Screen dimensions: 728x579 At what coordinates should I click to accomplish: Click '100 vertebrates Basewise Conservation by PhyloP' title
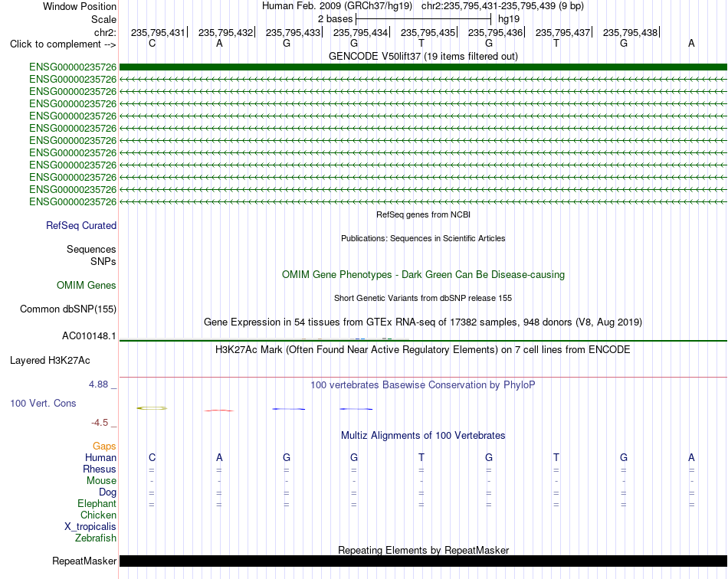point(423,385)
